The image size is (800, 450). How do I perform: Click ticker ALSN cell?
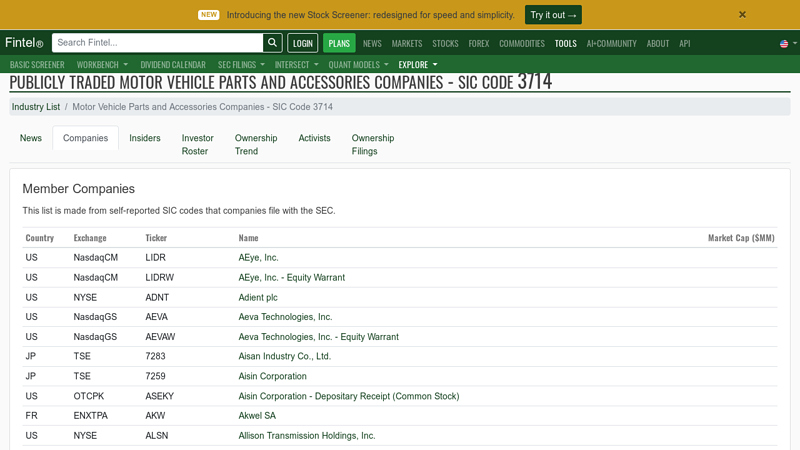(156, 436)
